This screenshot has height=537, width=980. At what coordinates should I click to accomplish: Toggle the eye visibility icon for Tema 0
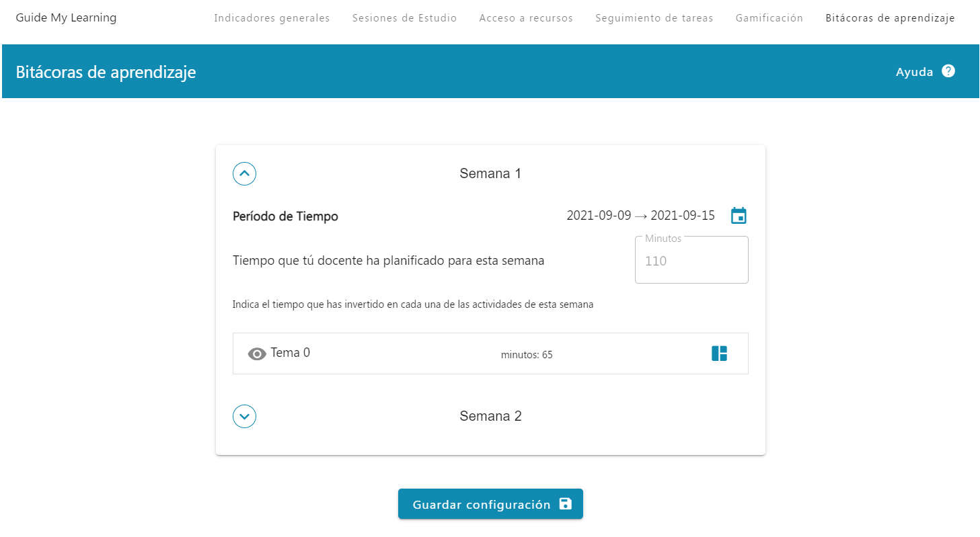point(257,354)
